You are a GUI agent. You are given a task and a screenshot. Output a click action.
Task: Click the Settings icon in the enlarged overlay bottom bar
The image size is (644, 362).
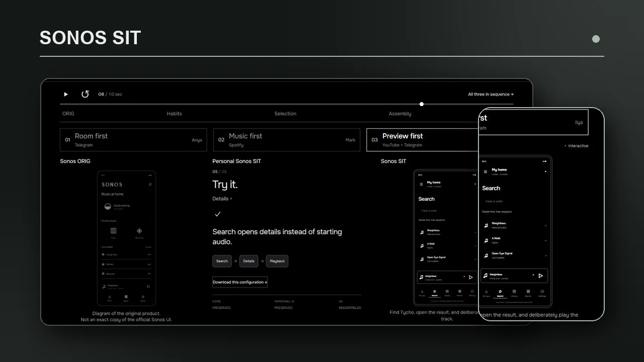[x=542, y=292]
